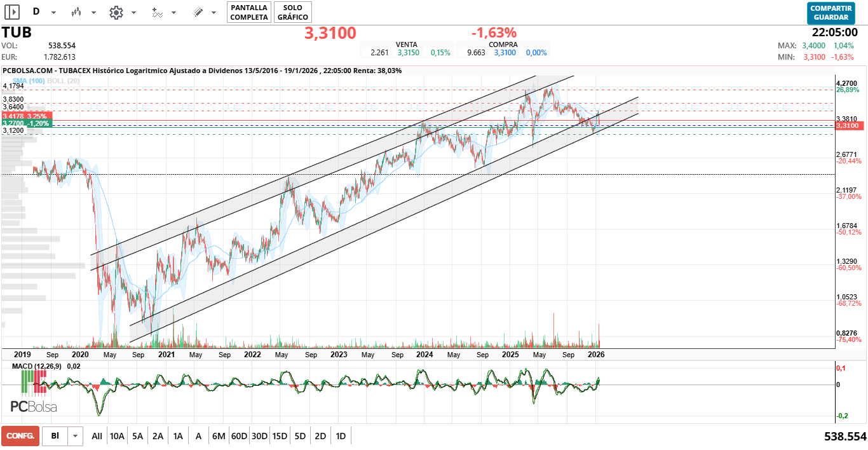Open the BI selector dropdown arrow
The width and height of the screenshot is (868, 450).
tap(76, 436)
